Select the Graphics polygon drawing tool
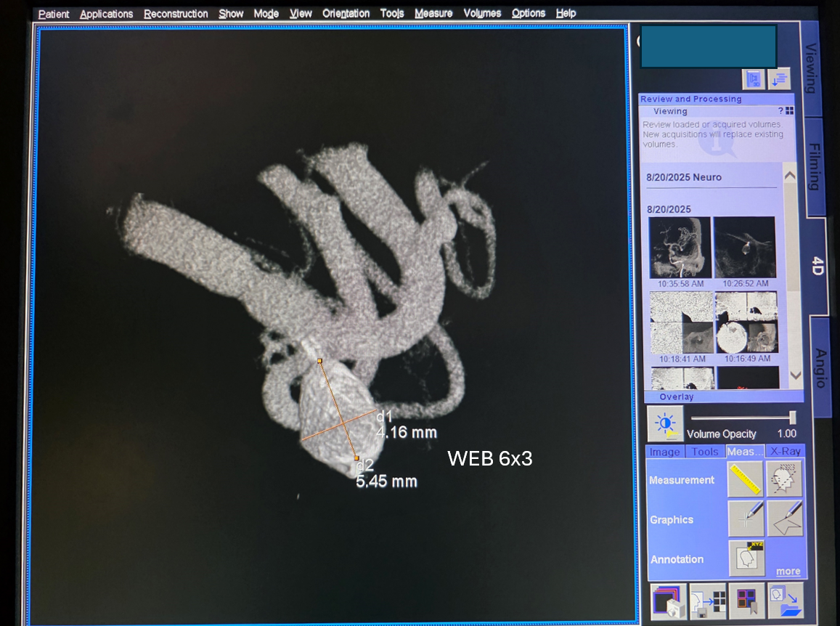840x626 pixels. [x=785, y=519]
